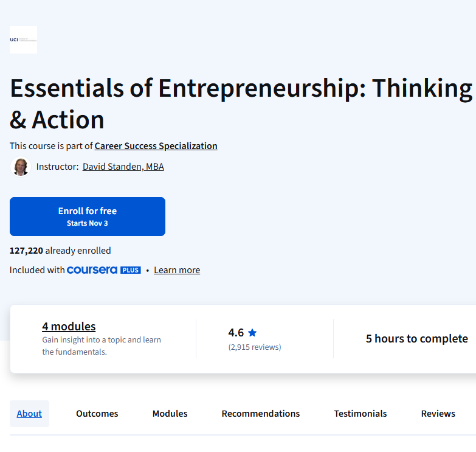Switch to the Outcomes tab
476x452 pixels.
point(97,414)
